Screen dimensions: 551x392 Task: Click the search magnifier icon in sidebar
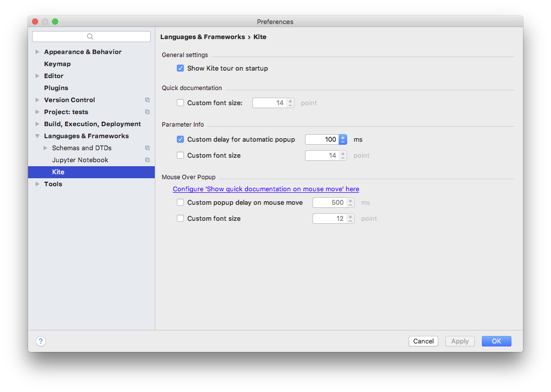point(90,37)
